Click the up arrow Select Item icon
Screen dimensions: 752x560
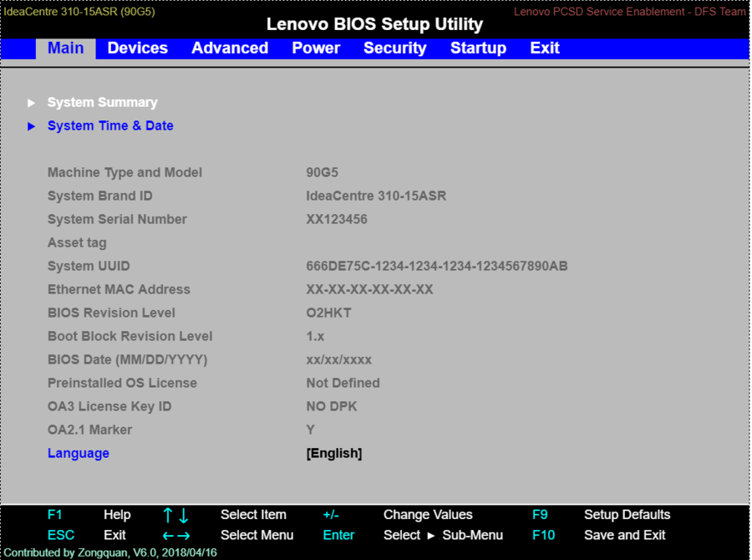coord(168,516)
